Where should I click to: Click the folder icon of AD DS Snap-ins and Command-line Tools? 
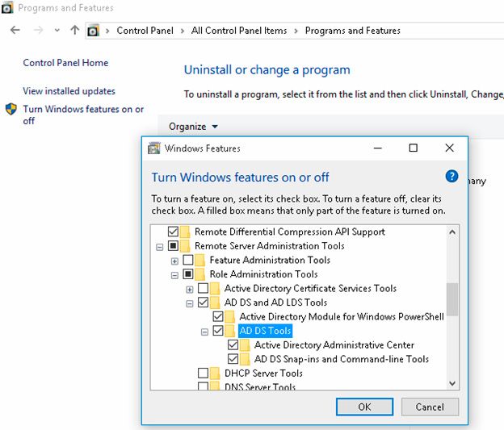coord(245,359)
